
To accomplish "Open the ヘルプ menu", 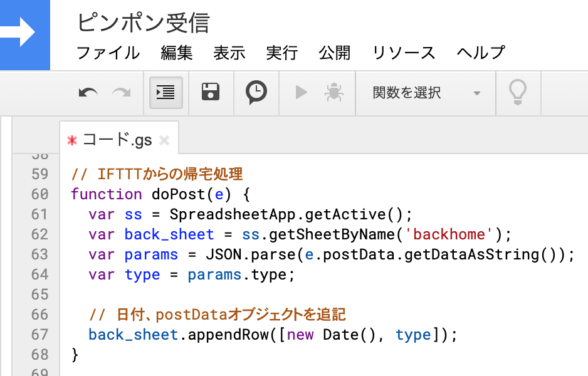I will pyautogui.click(x=481, y=53).
